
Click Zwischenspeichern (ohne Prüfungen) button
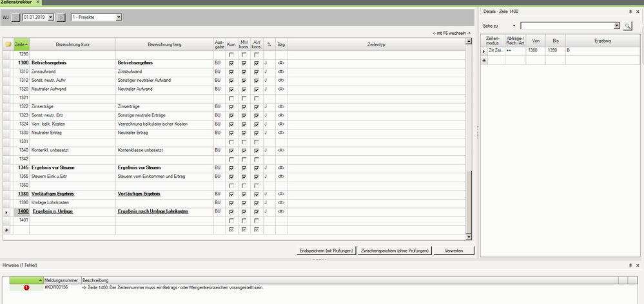click(x=395, y=251)
